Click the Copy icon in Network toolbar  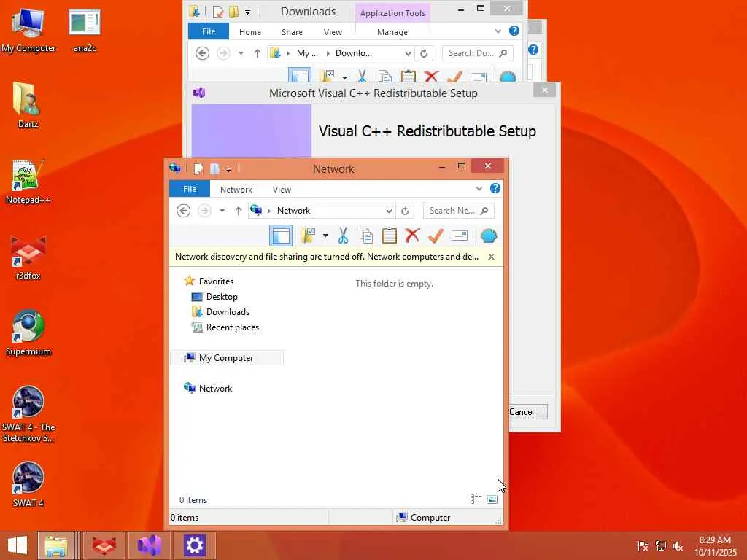[x=366, y=236]
